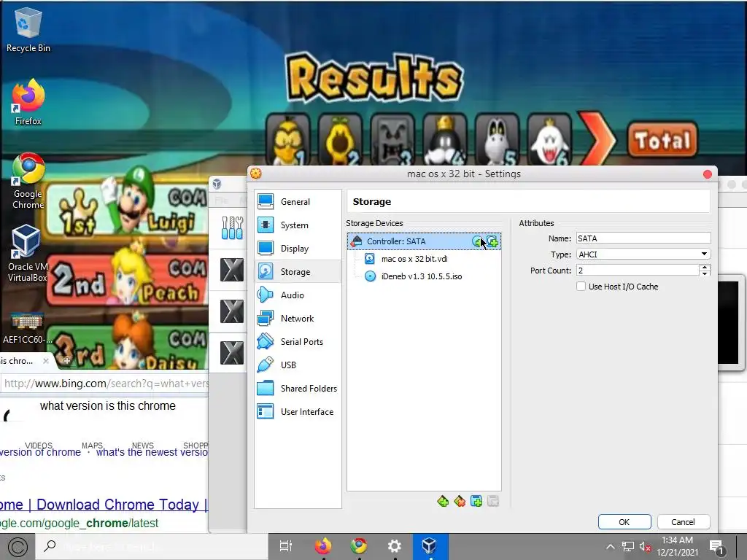Open the Network settings category

click(298, 318)
